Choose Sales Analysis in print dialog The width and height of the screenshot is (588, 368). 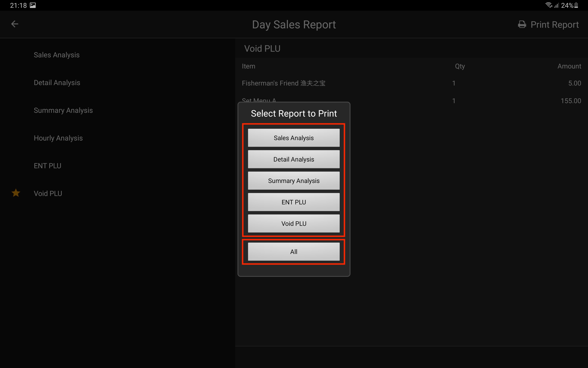click(294, 138)
